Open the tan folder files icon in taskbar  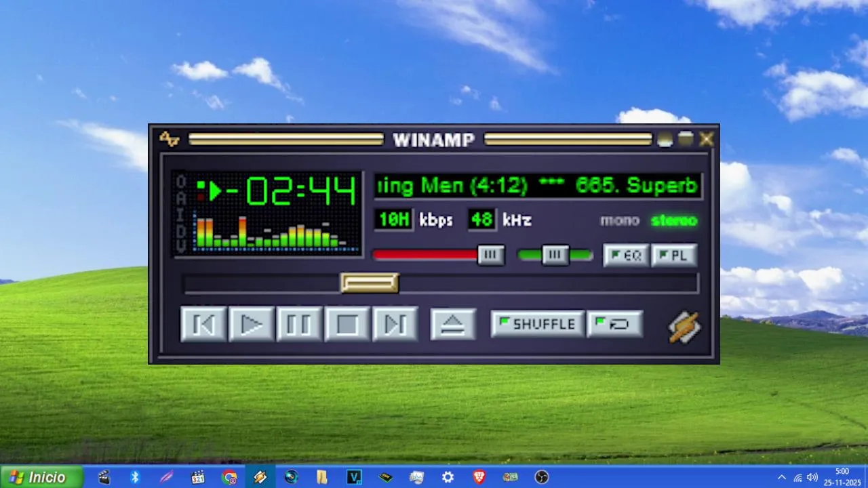click(x=322, y=477)
